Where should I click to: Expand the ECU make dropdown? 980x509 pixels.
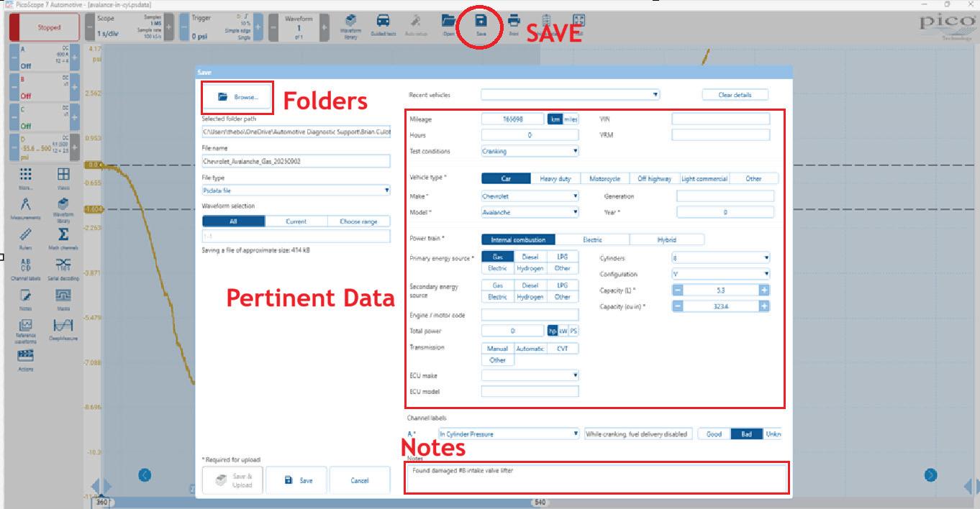tap(530, 375)
